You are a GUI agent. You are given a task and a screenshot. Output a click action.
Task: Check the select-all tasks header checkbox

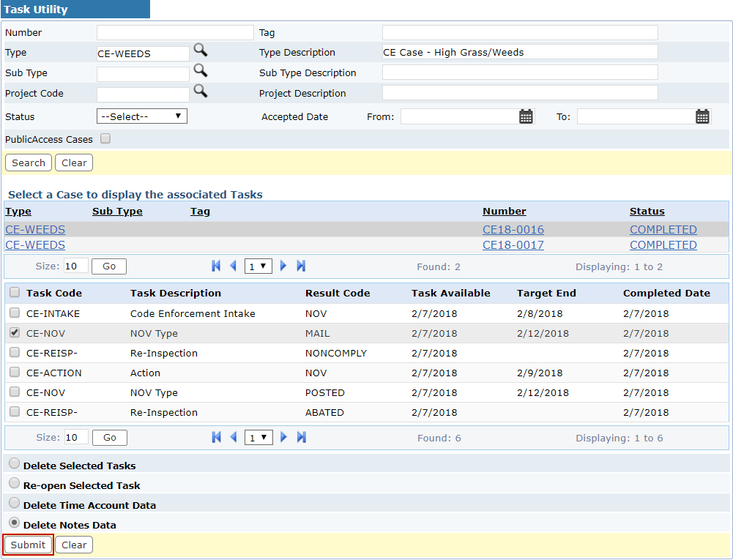(x=15, y=293)
